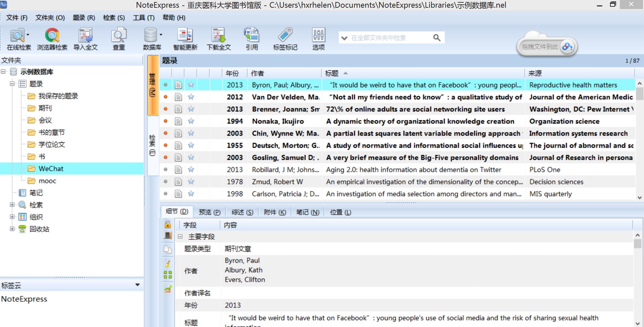Click the detail panel scroll-up arrow
Screen dimensions: 644x327
tap(638, 235)
